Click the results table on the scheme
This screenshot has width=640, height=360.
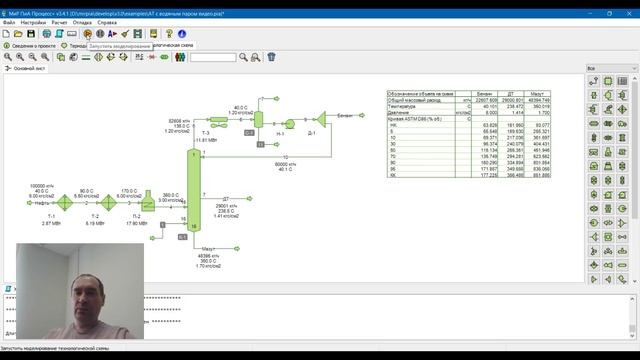click(469, 134)
